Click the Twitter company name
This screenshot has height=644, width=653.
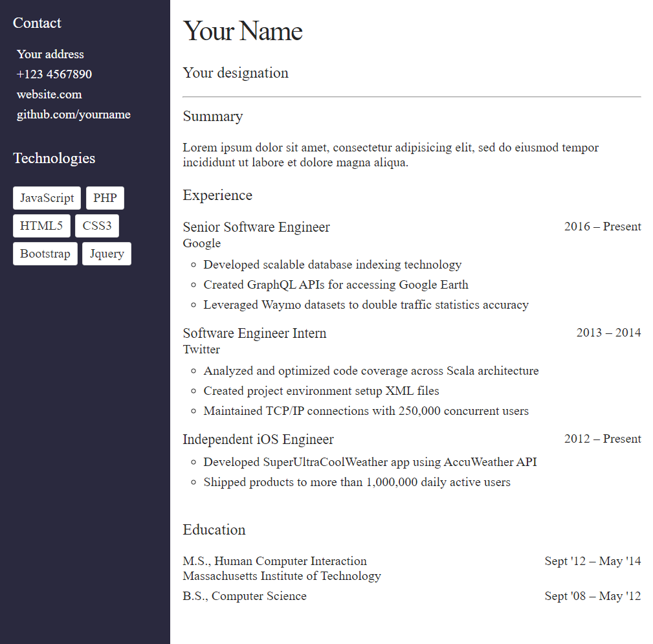click(201, 350)
